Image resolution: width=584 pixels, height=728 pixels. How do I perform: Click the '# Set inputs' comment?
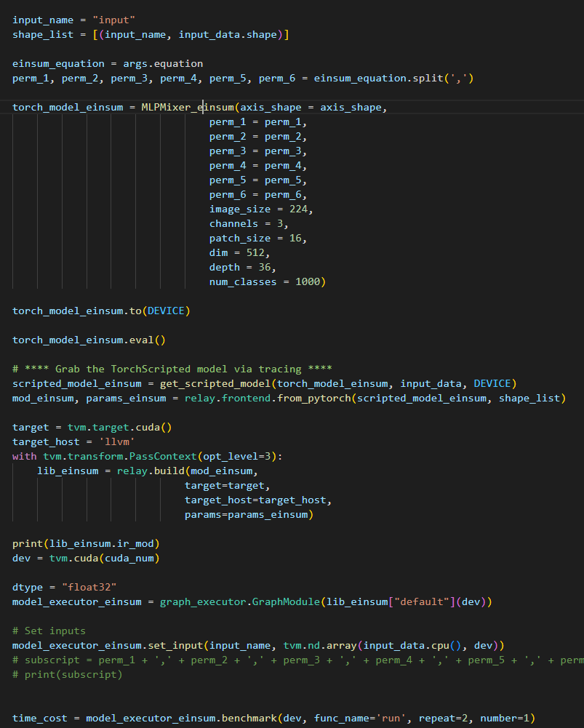[49, 631]
